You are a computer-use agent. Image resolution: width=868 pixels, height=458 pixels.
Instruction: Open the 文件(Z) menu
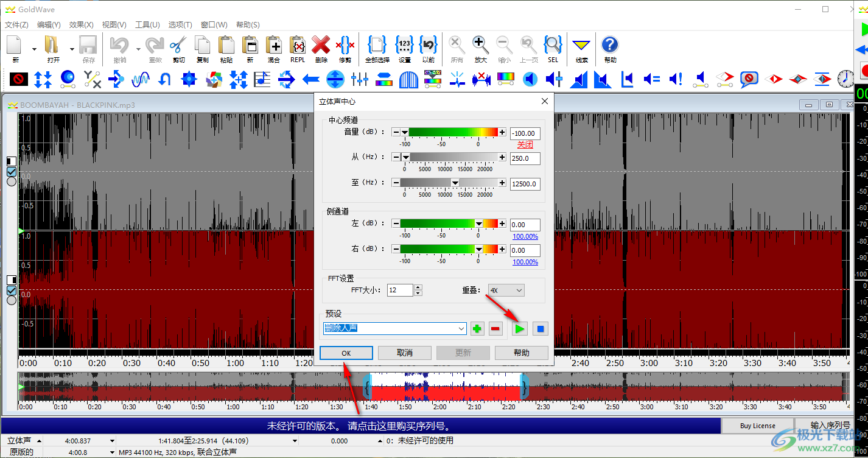coord(17,25)
